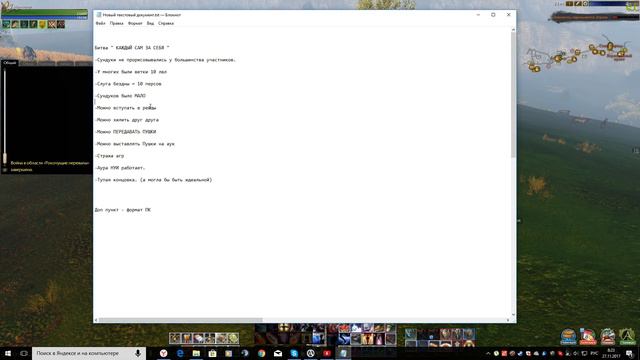Viewport: 640px width, 360px height.
Task: Click the line 'Доп пункт - формат ПК'
Action: tap(122, 210)
